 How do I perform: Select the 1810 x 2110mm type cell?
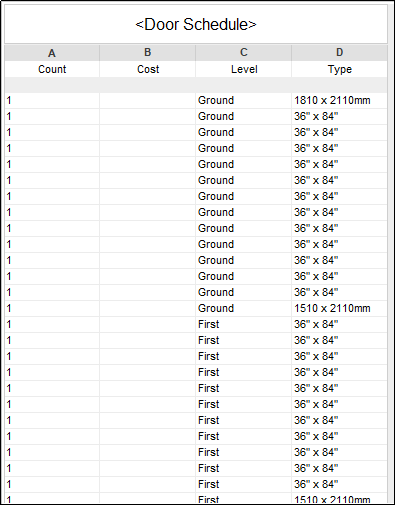[x=339, y=100]
